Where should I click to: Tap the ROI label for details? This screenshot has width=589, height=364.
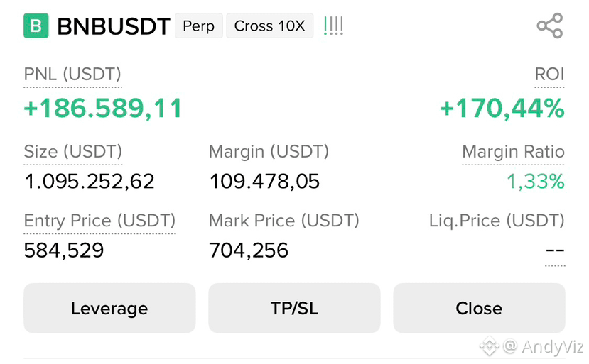coord(549,75)
